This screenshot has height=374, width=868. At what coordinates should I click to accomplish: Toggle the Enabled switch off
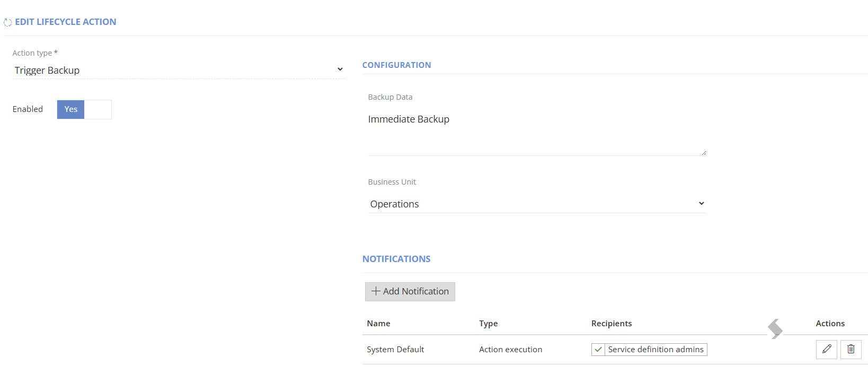pyautogui.click(x=84, y=109)
